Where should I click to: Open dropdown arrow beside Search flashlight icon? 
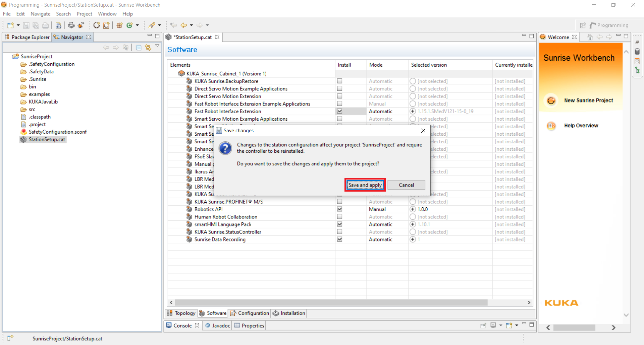click(159, 25)
